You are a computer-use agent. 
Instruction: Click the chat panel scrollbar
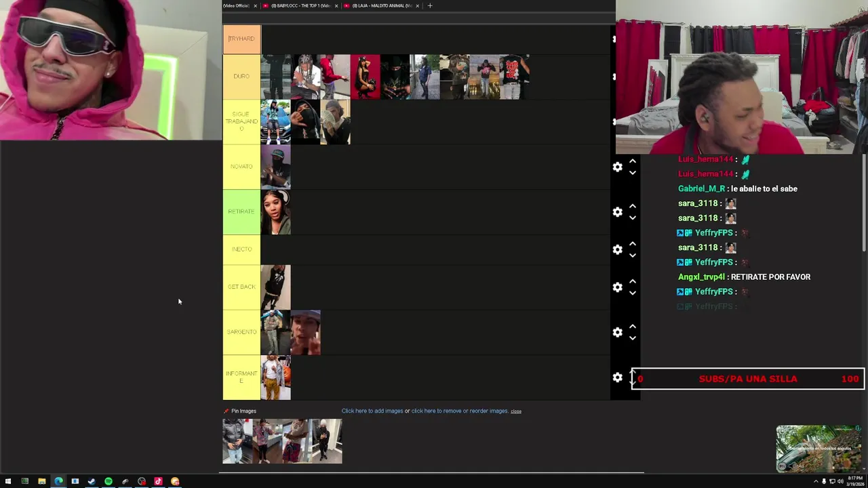tap(864, 203)
